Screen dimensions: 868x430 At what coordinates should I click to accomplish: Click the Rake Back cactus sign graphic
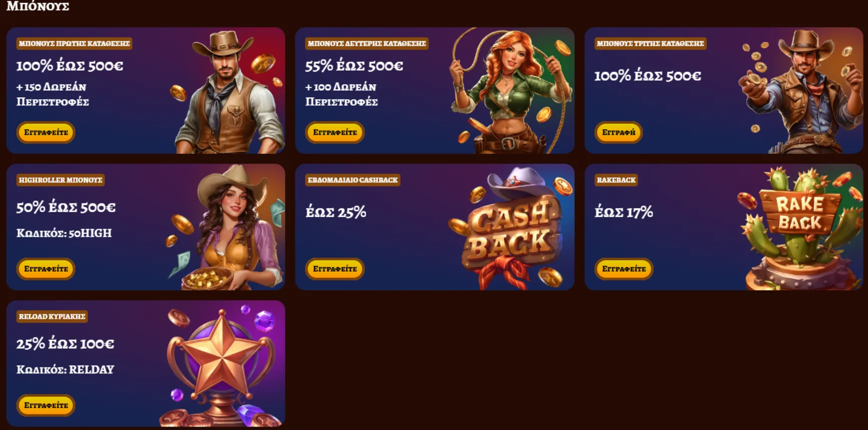(801, 228)
